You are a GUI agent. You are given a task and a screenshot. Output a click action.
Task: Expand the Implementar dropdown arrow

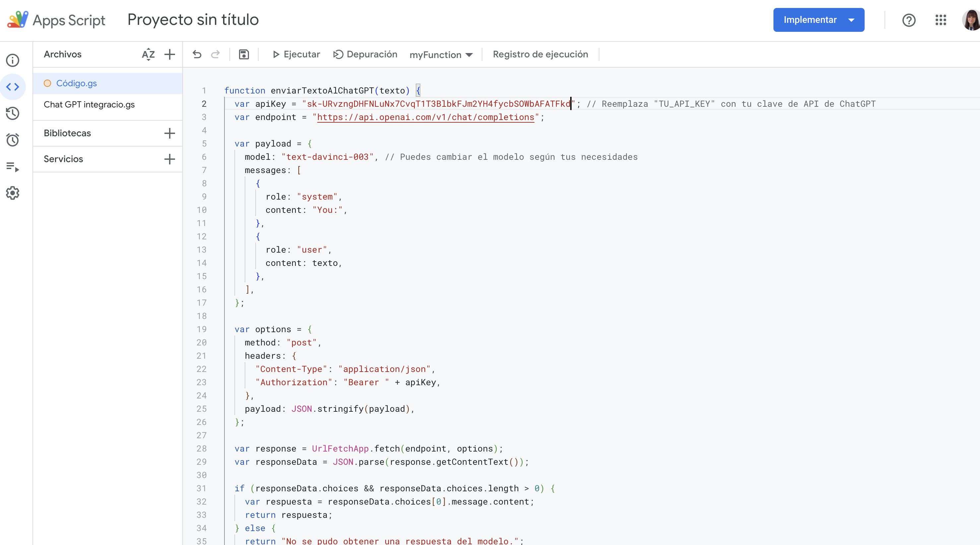coord(851,20)
